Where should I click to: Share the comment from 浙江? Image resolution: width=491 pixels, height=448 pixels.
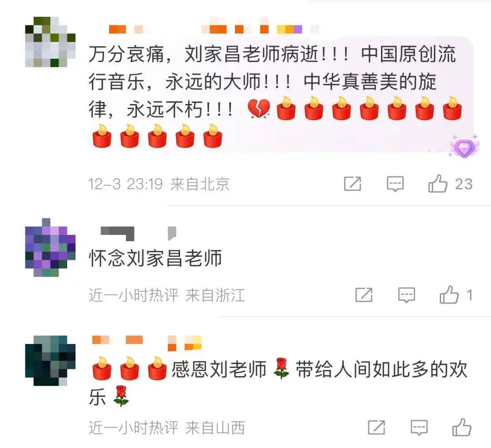point(364,295)
